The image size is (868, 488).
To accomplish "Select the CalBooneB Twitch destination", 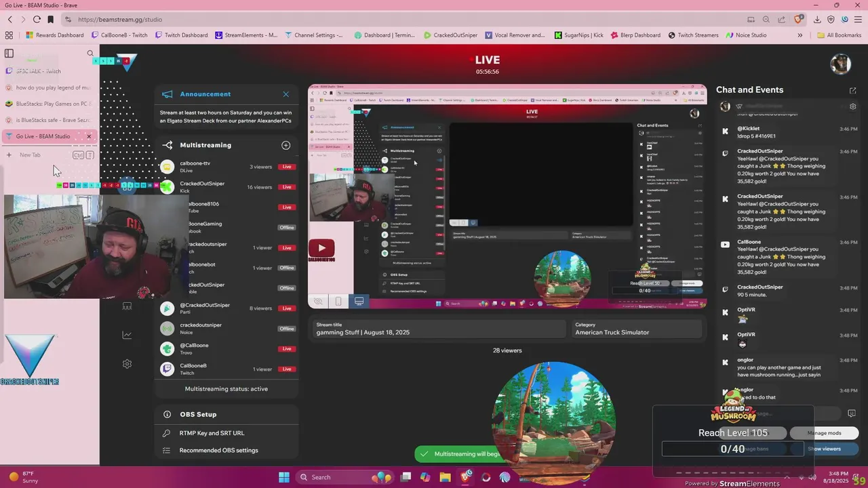I will coord(226,369).
